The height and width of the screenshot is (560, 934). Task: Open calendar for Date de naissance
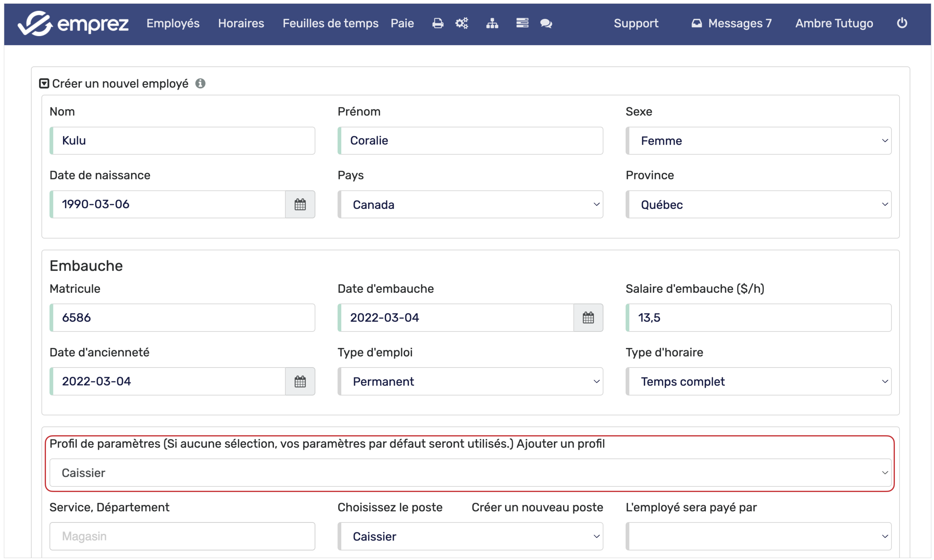(x=300, y=205)
